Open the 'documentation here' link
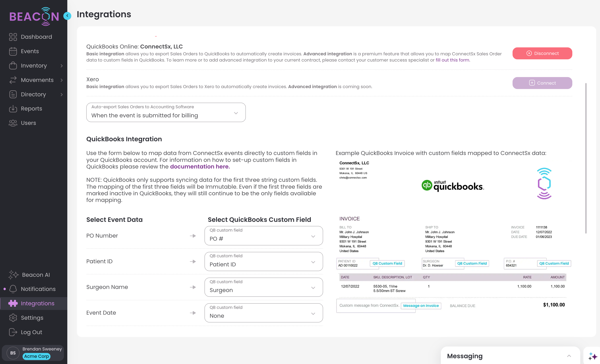 pos(200,167)
